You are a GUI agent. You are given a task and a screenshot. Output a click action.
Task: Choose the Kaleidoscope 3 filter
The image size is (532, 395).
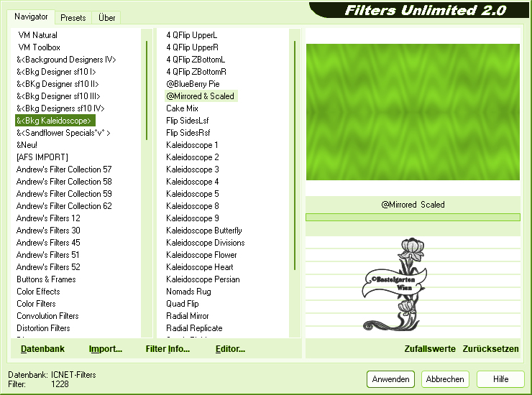pyautogui.click(x=193, y=169)
